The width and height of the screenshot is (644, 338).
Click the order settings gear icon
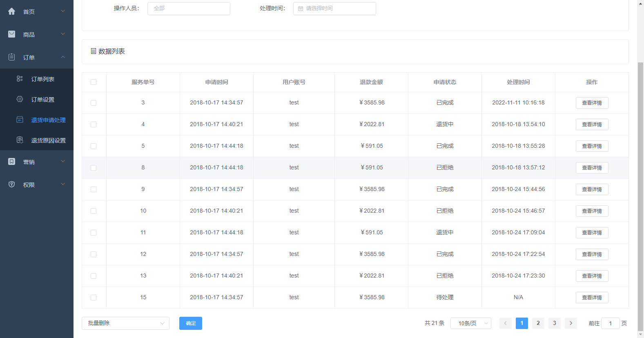pos(20,99)
